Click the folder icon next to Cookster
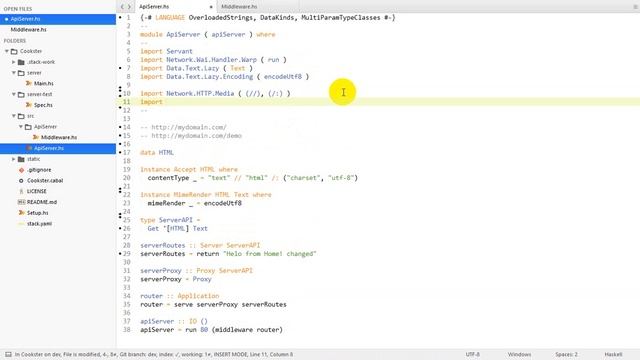Image resolution: width=640 pixels, height=360 pixels. coord(14,51)
